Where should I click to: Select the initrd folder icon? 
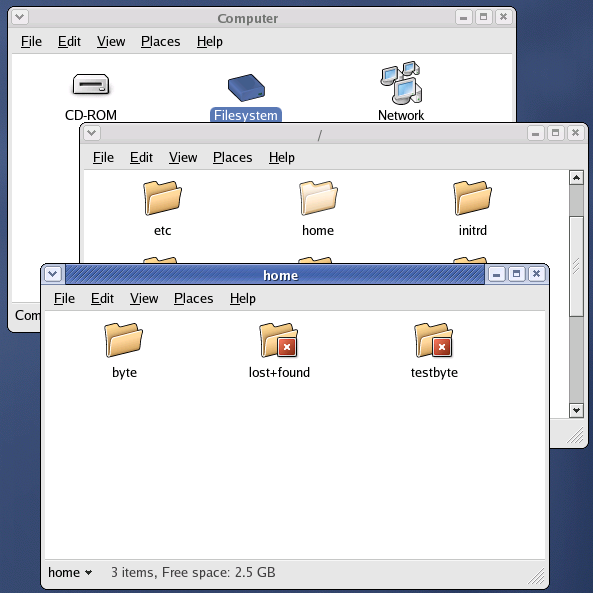coord(472,198)
